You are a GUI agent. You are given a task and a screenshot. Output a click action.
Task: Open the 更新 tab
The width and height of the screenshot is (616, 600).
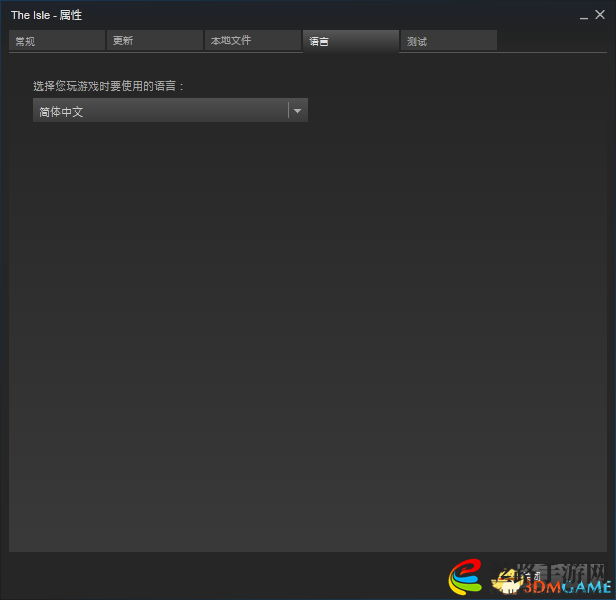tap(155, 40)
